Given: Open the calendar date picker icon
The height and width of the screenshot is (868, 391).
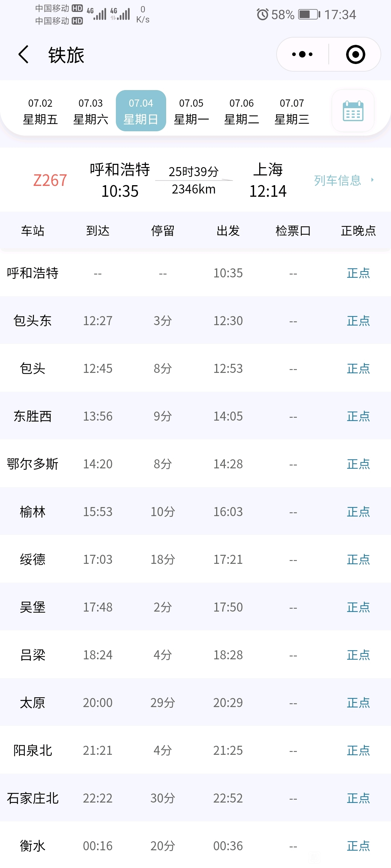Looking at the screenshot, I should coord(353,111).
